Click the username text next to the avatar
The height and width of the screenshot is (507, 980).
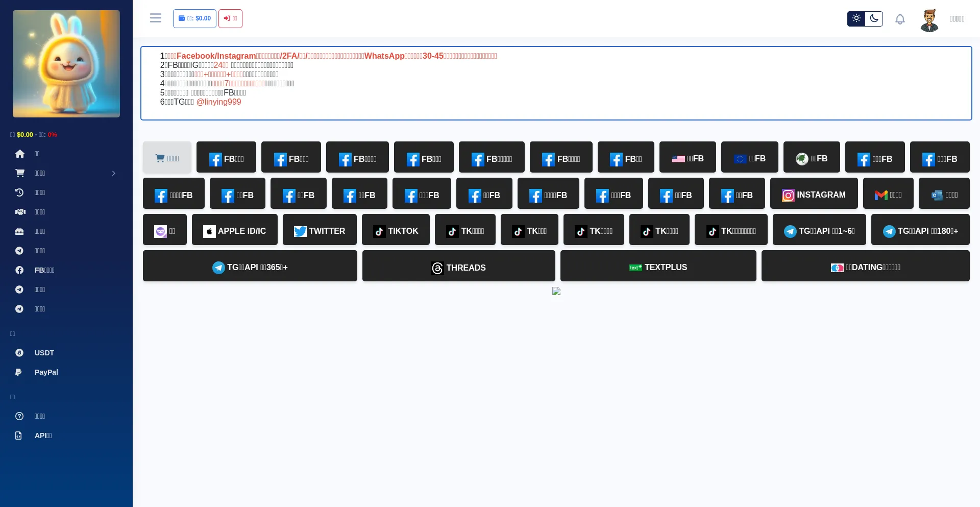click(x=957, y=19)
